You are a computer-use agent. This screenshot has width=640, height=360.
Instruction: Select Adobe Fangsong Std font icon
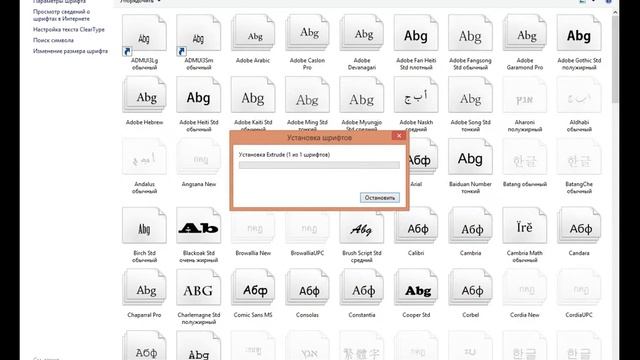coord(470,34)
